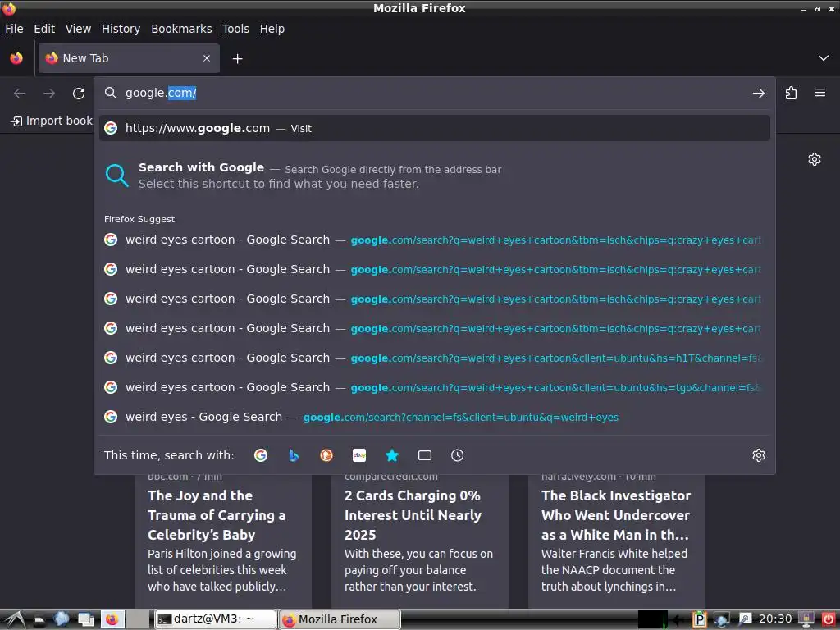Open the Edit menu
The height and width of the screenshot is (630, 840).
(x=44, y=29)
